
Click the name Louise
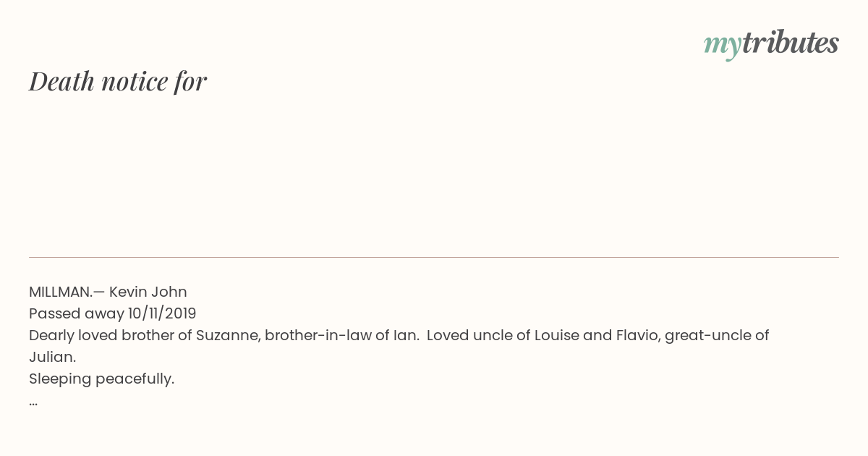pyautogui.click(x=556, y=335)
